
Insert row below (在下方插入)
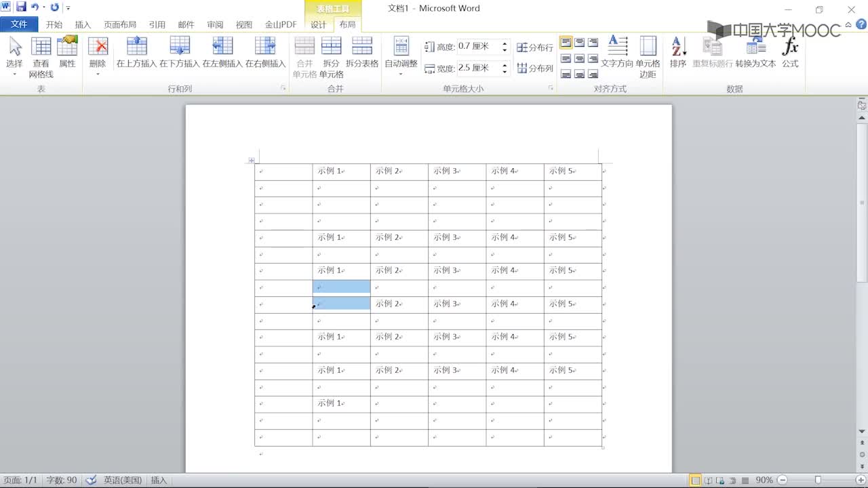[180, 53]
